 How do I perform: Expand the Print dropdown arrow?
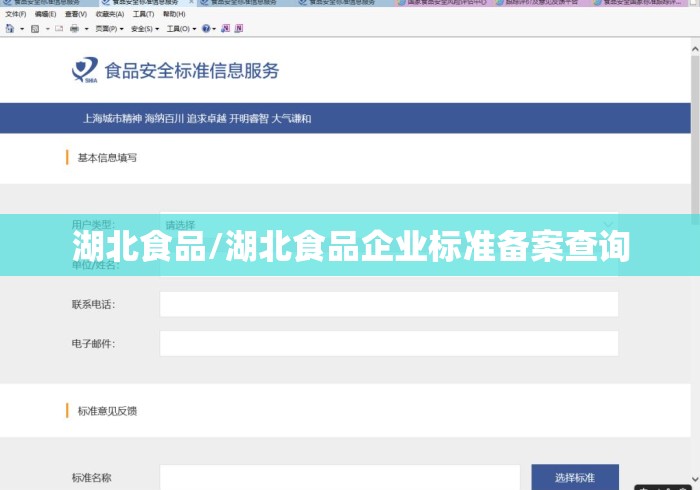86,29
